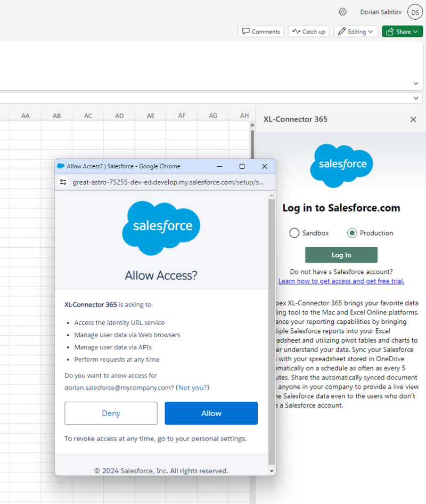Select column AA header

pyautogui.click(x=26, y=116)
